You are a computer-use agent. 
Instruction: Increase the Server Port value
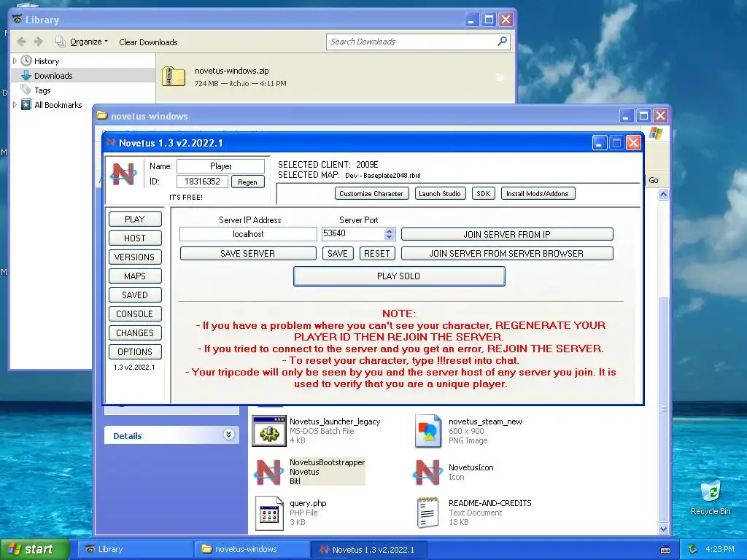click(390, 230)
